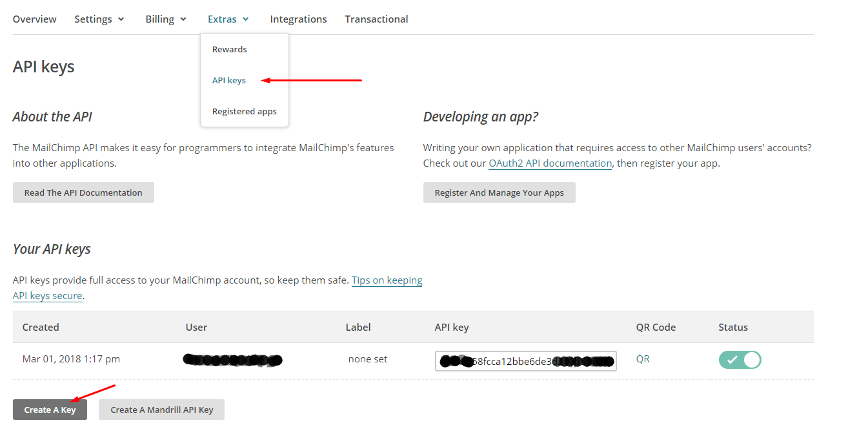
Task: Expand the Settings dropdown menu
Action: [99, 19]
